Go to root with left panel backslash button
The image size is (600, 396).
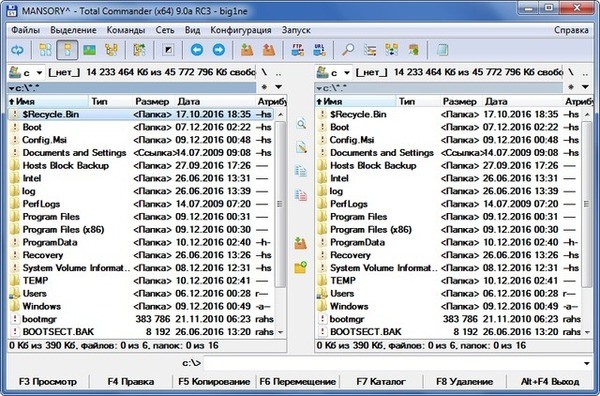click(x=264, y=72)
